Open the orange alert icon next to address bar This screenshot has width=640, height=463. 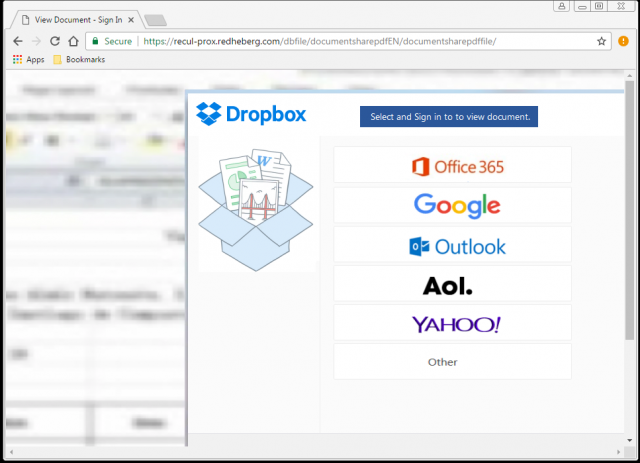coord(623,41)
